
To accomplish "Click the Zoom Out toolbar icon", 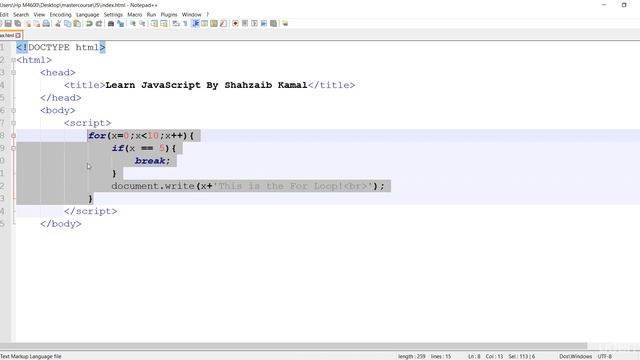I will pos(142,24).
